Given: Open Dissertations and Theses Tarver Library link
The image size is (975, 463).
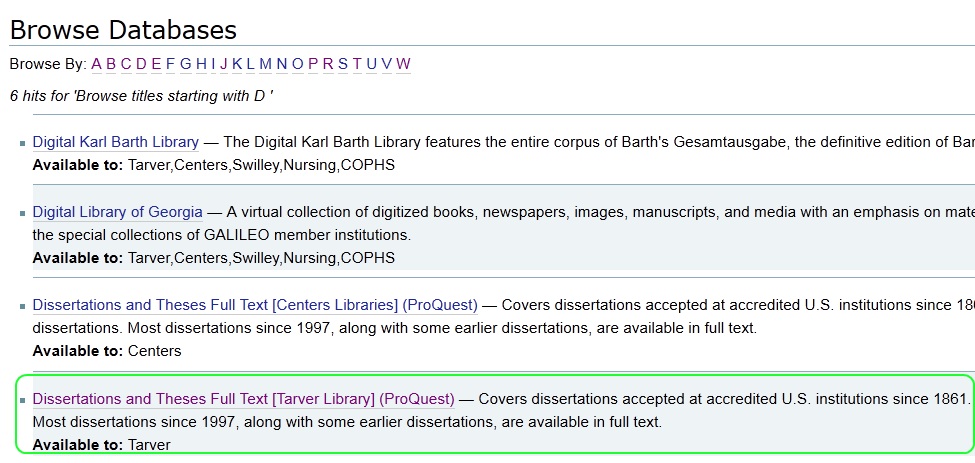Looking at the screenshot, I should click(x=244, y=398).
